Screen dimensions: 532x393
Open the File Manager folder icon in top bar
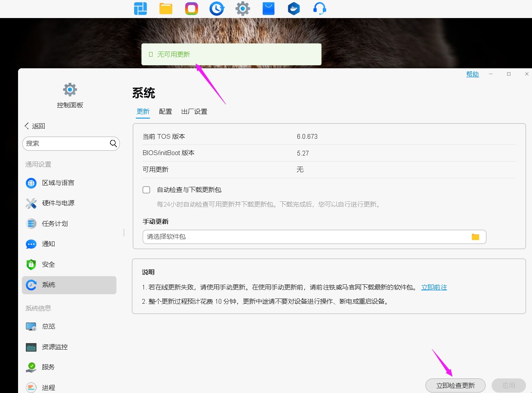[166, 9]
